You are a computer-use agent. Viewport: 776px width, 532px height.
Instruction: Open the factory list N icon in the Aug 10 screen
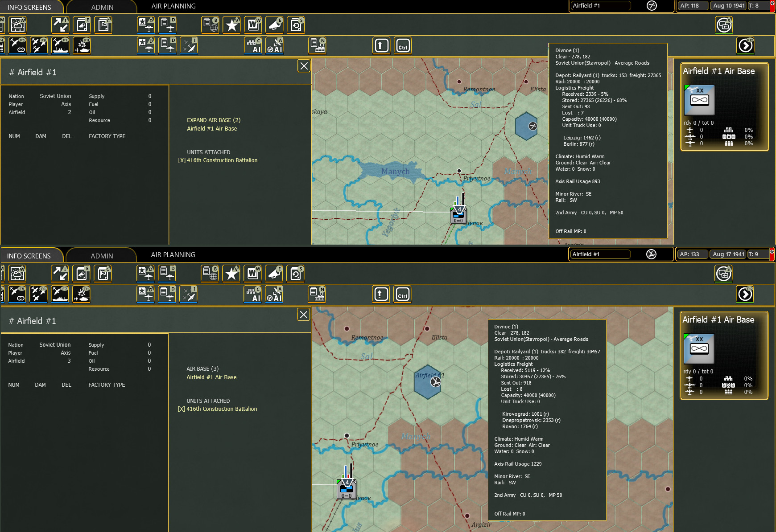coord(318,45)
